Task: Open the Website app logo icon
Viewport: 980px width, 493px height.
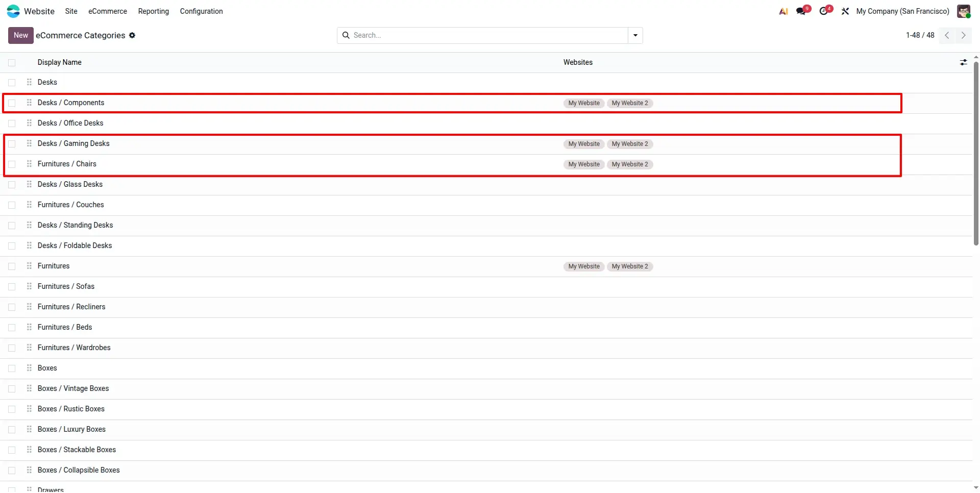Action: [x=13, y=11]
